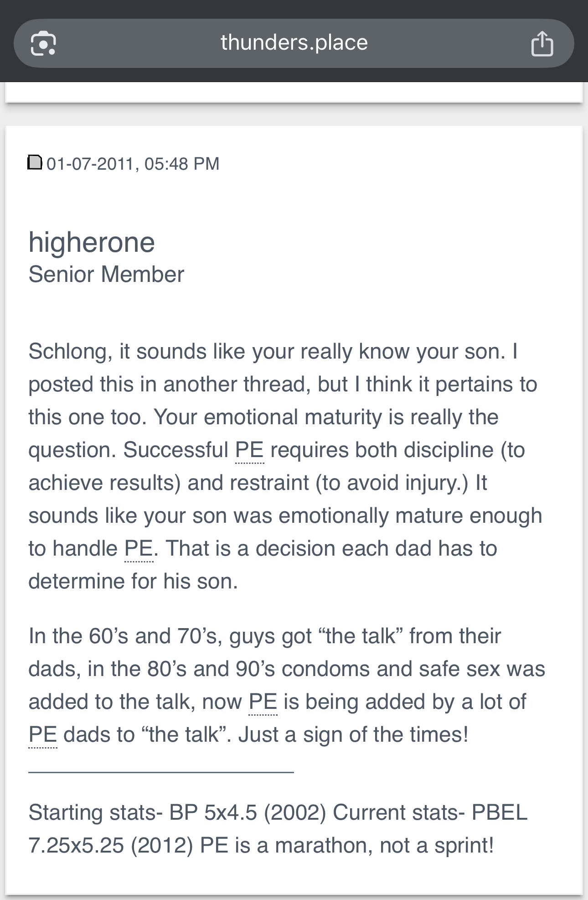Tap the "PE is a marathon" signature text
588x900 pixels.
347,846
